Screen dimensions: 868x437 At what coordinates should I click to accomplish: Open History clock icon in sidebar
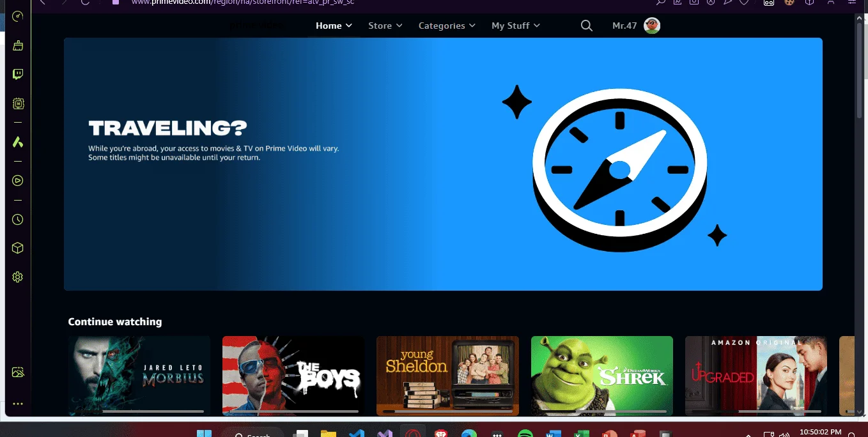pyautogui.click(x=18, y=220)
